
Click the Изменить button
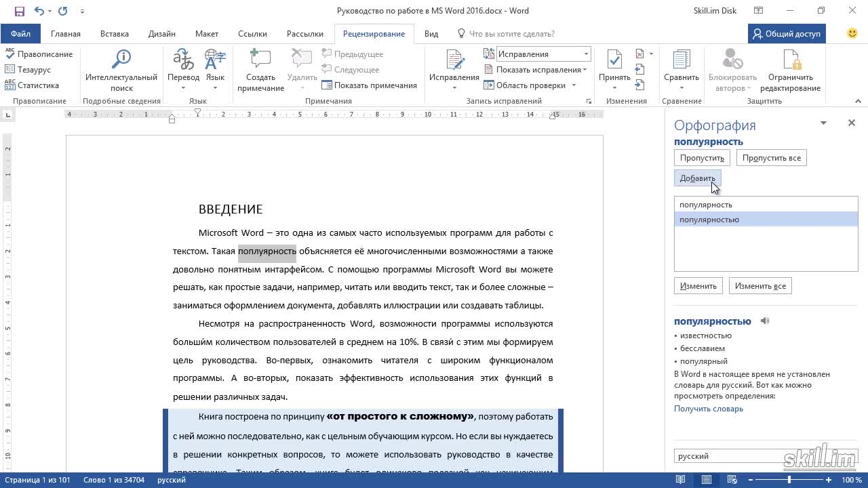pyautogui.click(x=698, y=286)
